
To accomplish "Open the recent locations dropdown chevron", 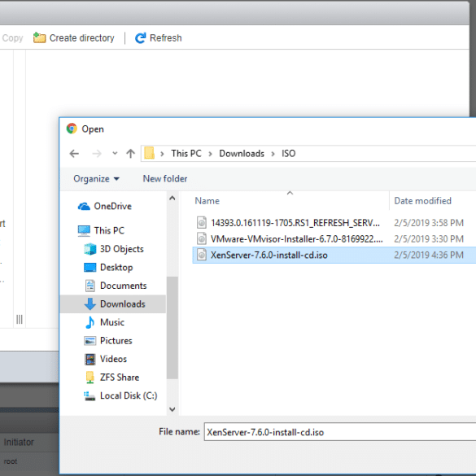I will 115,153.
